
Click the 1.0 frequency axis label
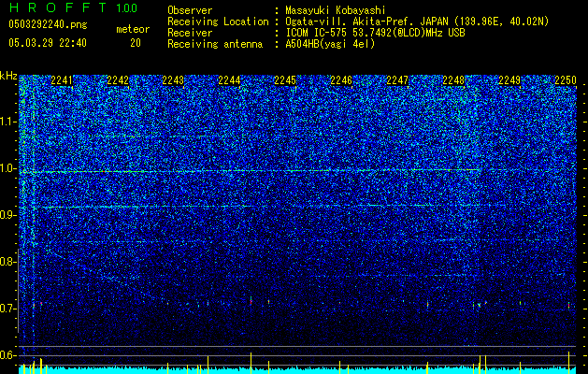pos(6,169)
